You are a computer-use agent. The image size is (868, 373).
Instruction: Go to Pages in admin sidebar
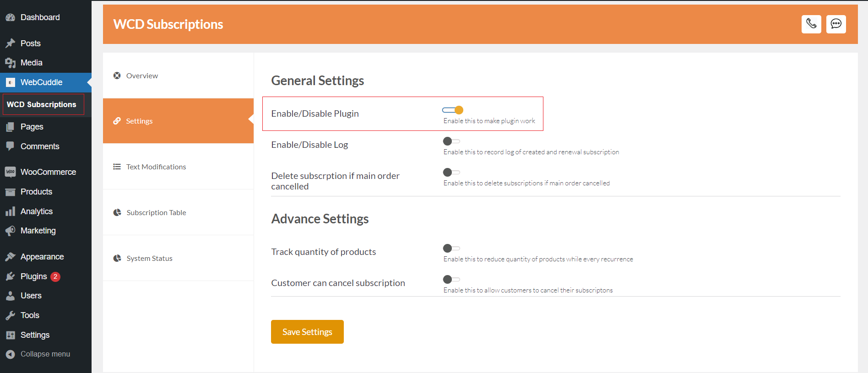(x=46, y=127)
